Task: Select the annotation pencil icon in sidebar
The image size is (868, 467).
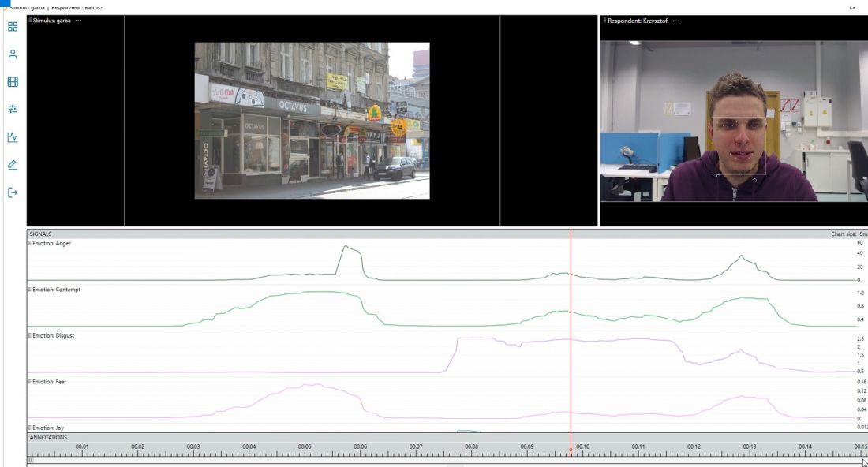Action: (13, 165)
